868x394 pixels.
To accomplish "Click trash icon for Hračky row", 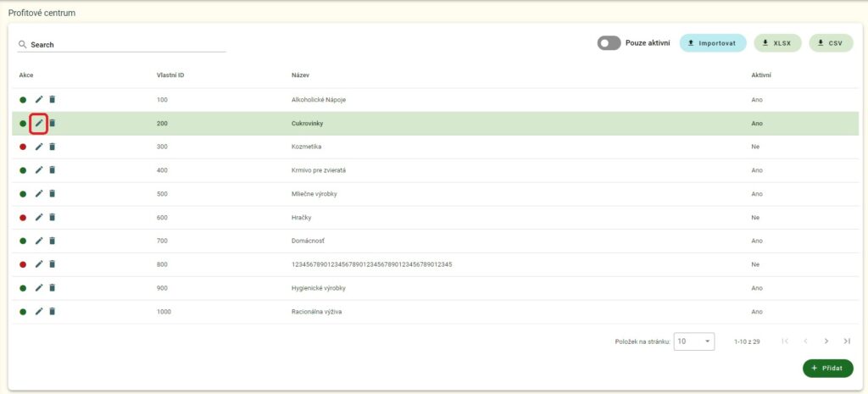I will (52, 218).
